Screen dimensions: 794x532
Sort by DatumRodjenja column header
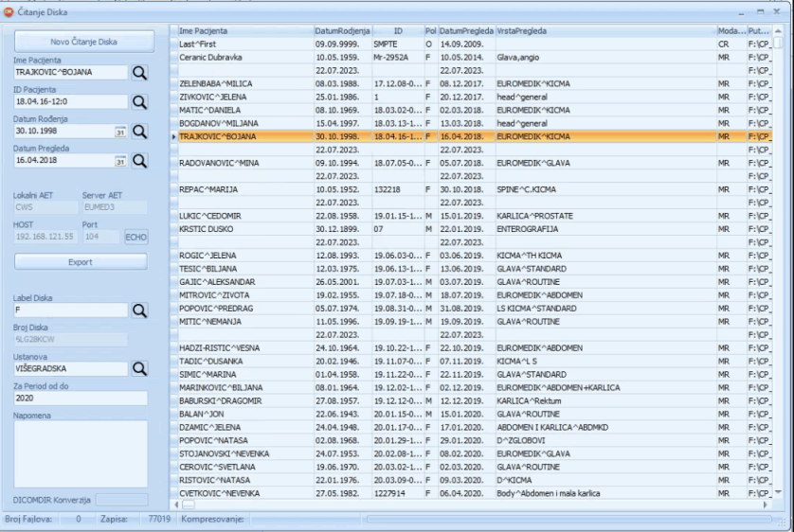342,31
